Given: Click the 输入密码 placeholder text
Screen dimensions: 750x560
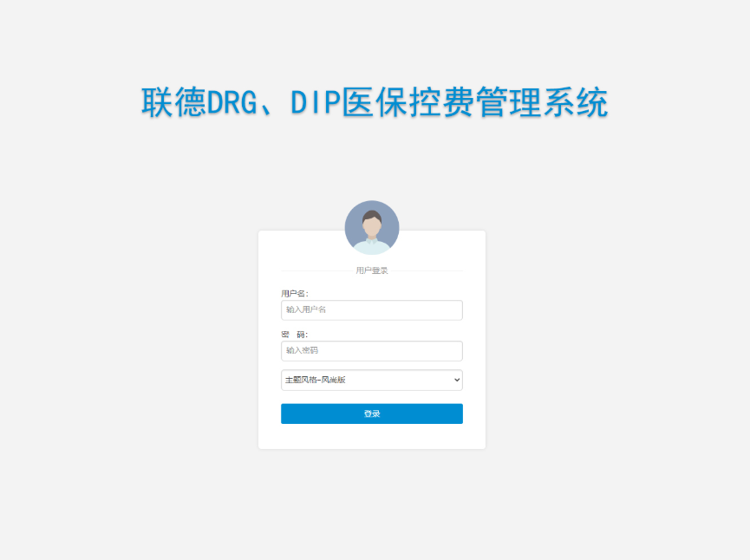Looking at the screenshot, I should pos(302,350).
